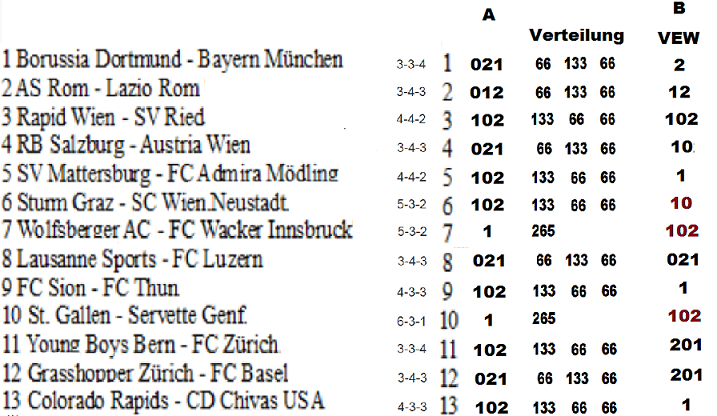Select Borussia Dortmund - Bayern München match
The image size is (717, 416).
click(172, 60)
